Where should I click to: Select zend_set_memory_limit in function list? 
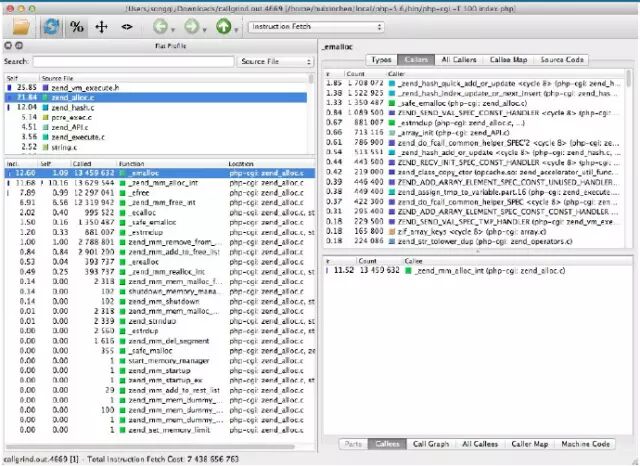click(160, 430)
